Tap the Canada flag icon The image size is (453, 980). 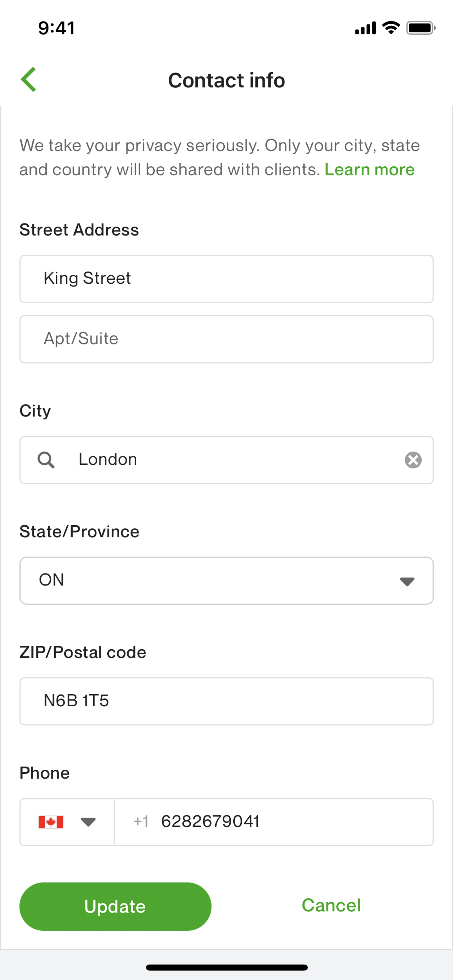click(51, 822)
